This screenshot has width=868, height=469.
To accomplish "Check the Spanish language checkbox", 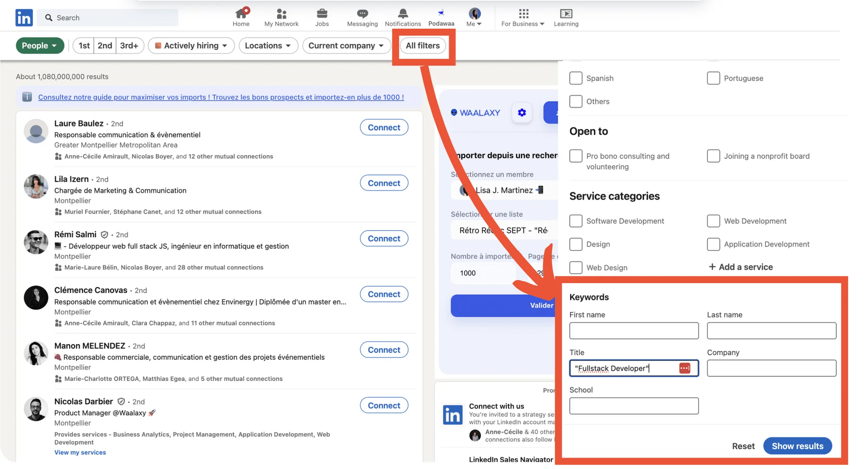I will tap(575, 78).
